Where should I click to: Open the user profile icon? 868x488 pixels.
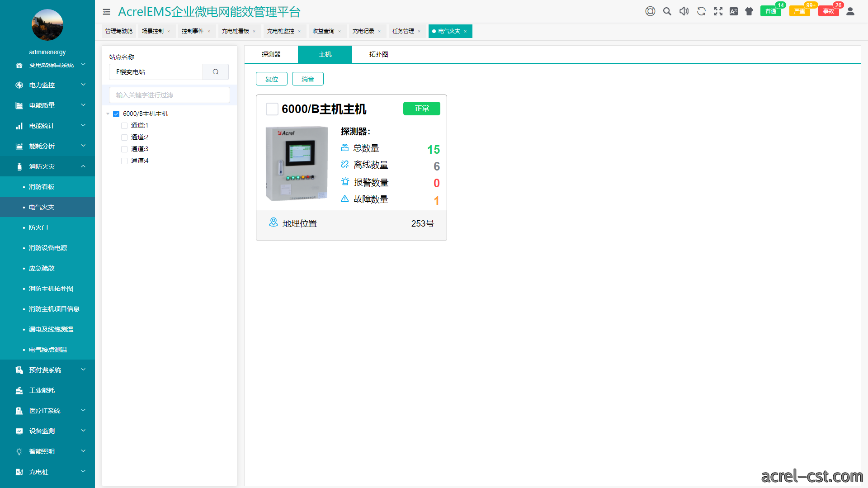(x=850, y=11)
